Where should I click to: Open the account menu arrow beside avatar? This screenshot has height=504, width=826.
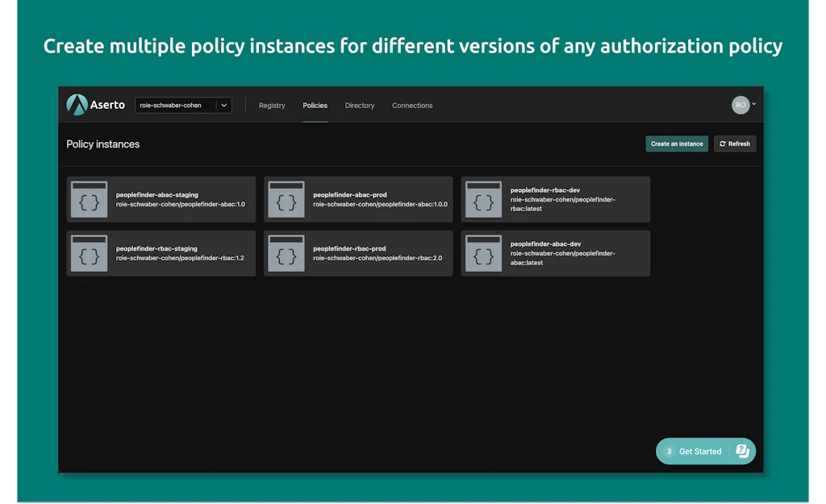(x=753, y=104)
